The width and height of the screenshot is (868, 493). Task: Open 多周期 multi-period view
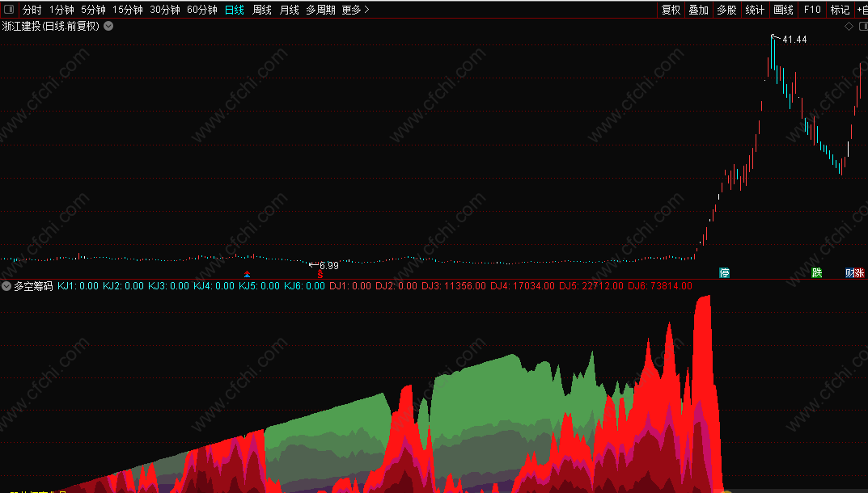(x=320, y=10)
